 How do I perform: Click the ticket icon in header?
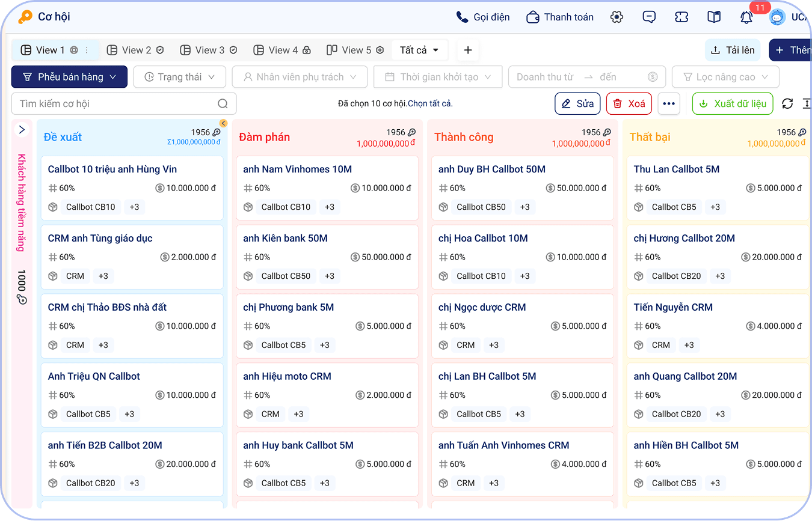pyautogui.click(x=681, y=17)
